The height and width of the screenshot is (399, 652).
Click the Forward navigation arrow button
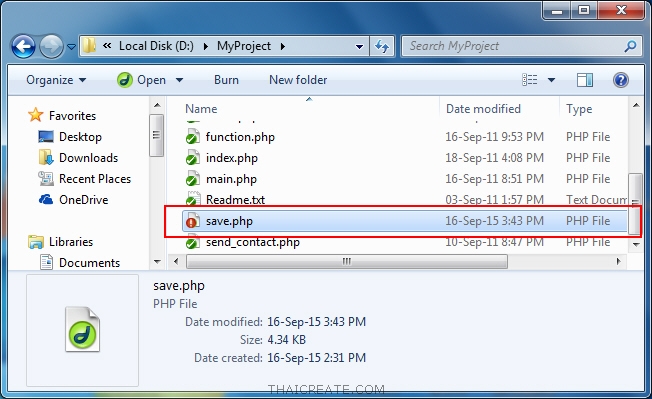pyautogui.click(x=51, y=46)
